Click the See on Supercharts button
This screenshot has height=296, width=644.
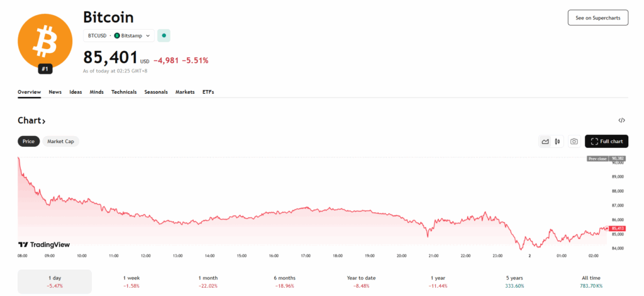tap(597, 18)
